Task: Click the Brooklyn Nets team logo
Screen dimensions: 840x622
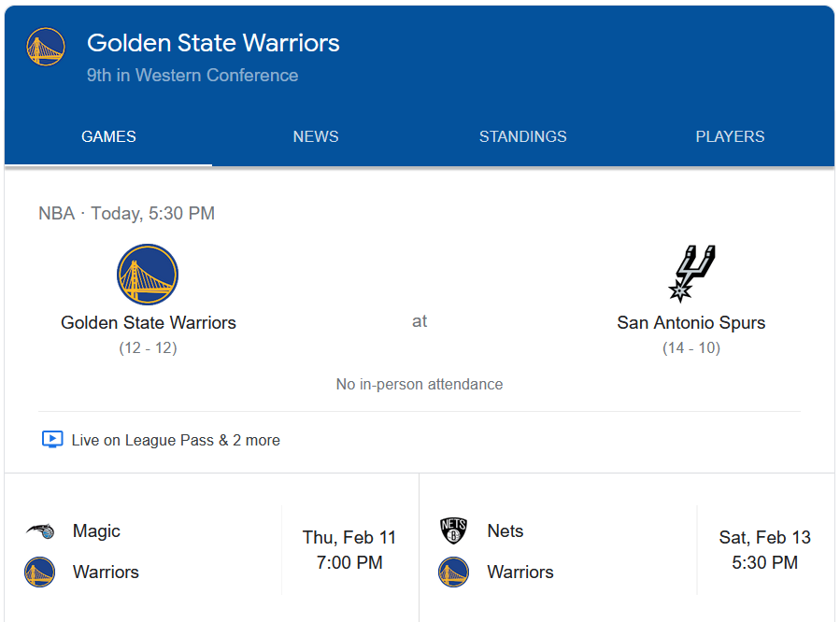Action: coord(453,531)
